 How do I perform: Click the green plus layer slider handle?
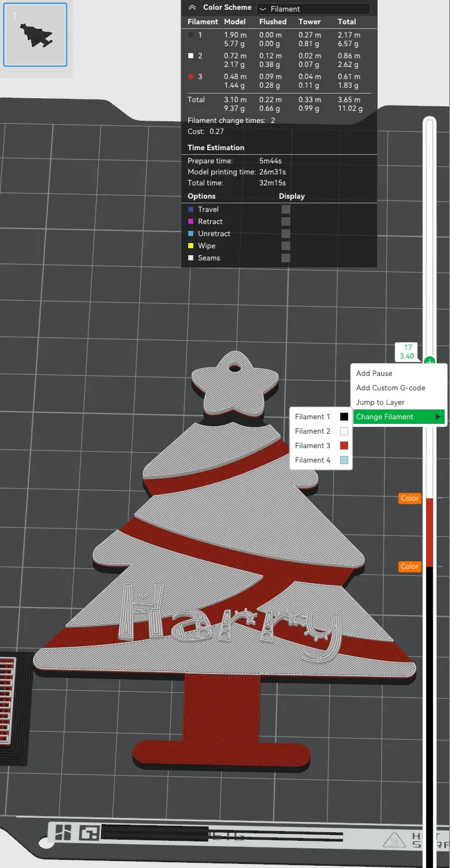429,362
